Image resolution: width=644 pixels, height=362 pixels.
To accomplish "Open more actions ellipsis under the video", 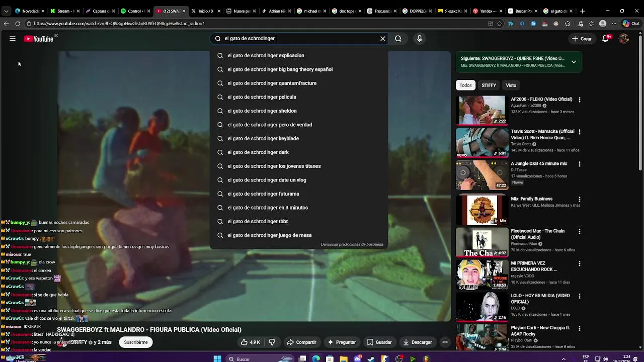I will [x=445, y=342].
